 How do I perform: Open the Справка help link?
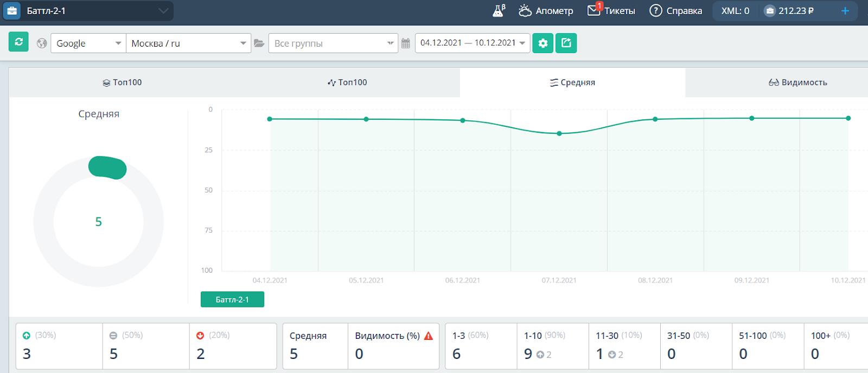point(675,11)
